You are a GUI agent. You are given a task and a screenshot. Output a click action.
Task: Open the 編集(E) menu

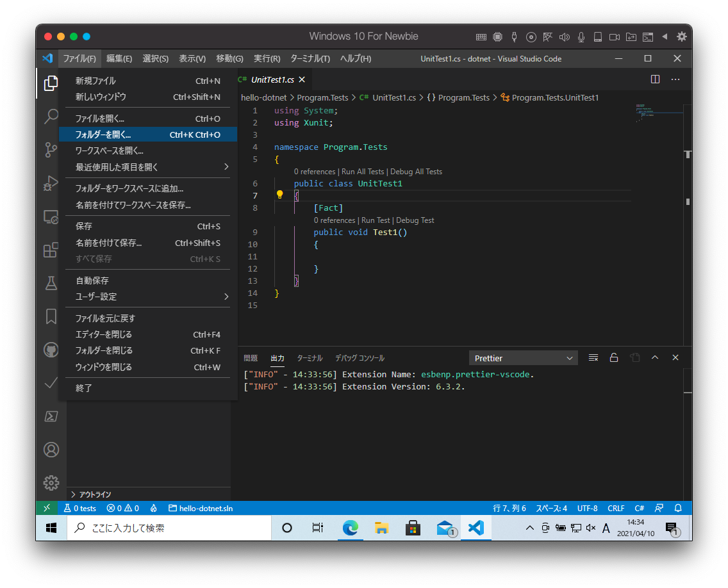click(119, 58)
